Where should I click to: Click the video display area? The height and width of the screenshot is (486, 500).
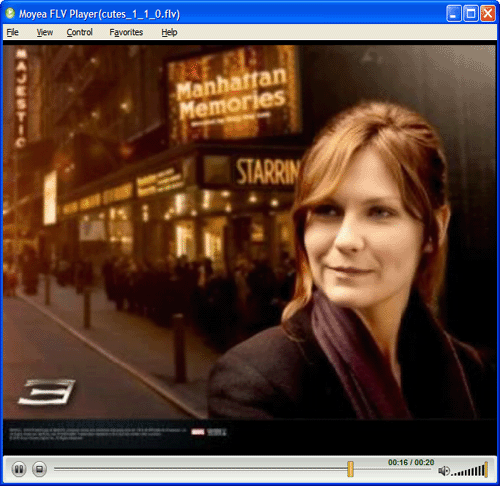pyautogui.click(x=249, y=248)
